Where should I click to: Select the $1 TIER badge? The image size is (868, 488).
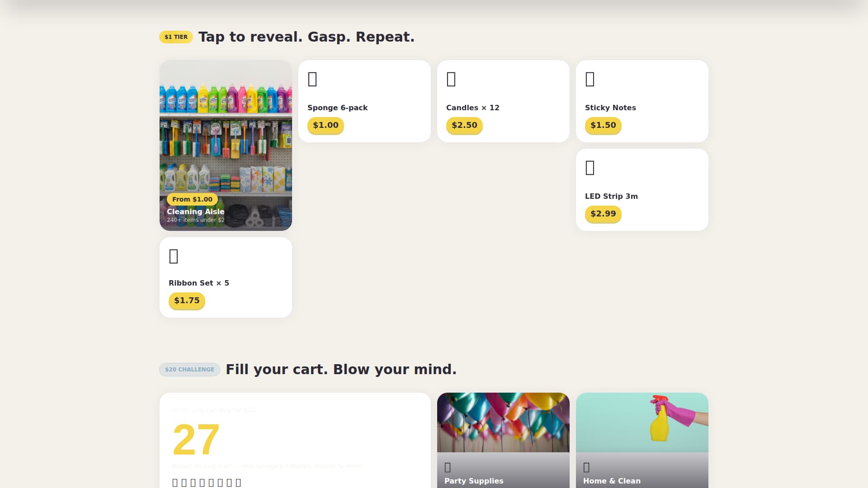pyautogui.click(x=176, y=37)
